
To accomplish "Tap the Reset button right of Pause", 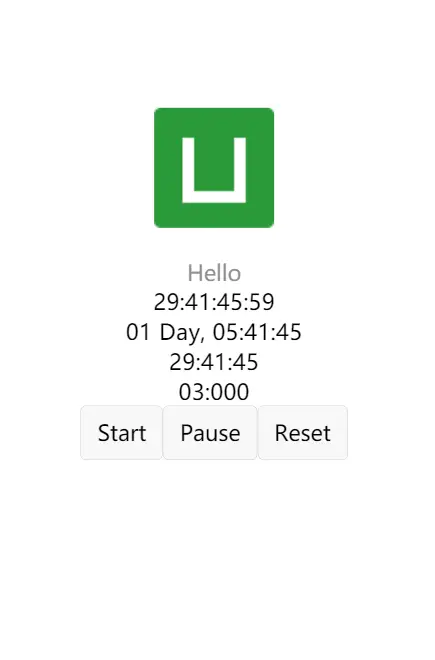I will click(303, 433).
